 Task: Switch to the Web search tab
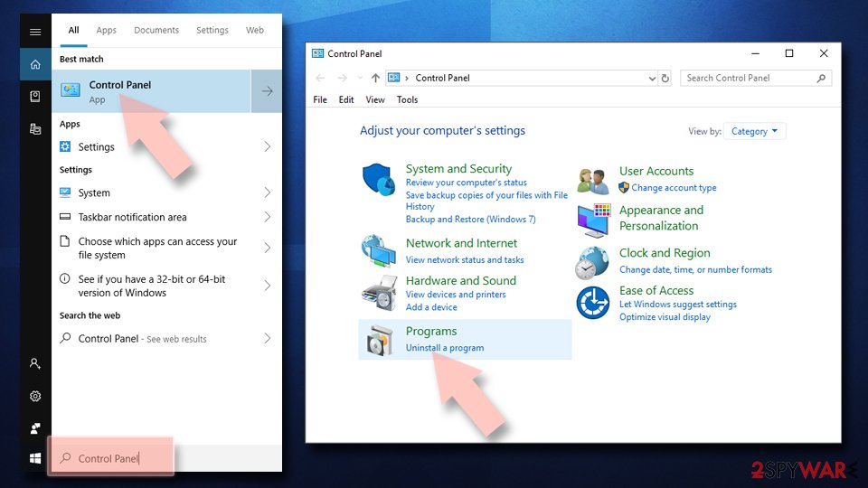tap(255, 30)
